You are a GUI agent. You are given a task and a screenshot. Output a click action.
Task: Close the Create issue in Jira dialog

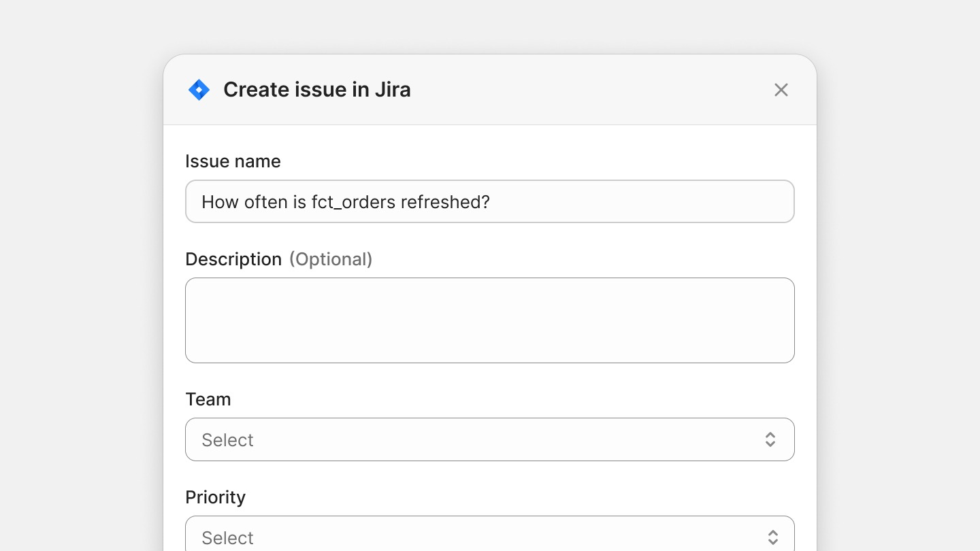pyautogui.click(x=781, y=90)
